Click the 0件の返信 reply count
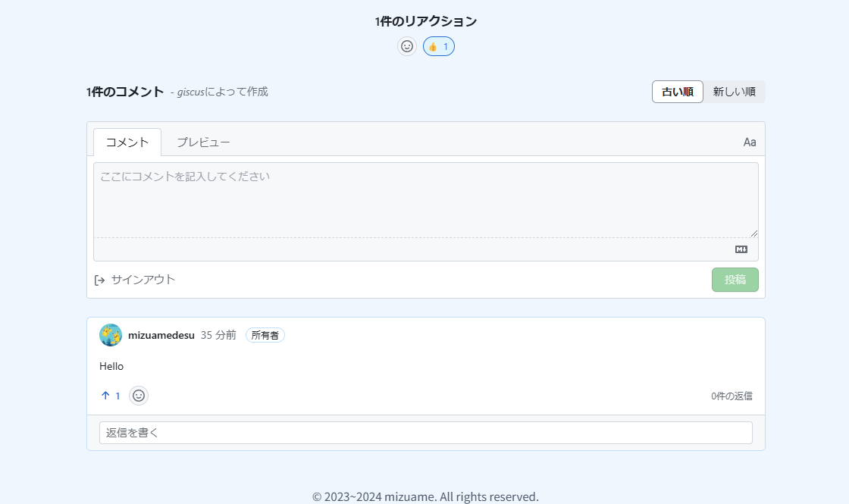This screenshot has height=504, width=849. 731,396
